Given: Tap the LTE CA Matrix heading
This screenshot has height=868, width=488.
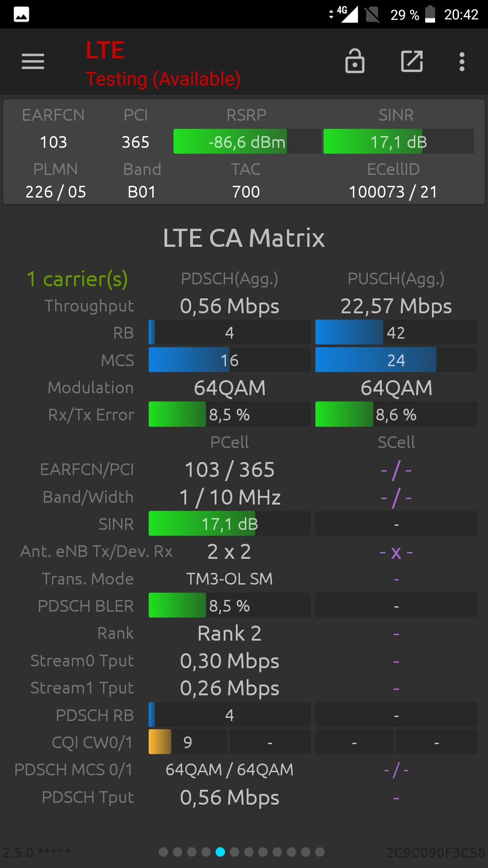Looking at the screenshot, I should [x=244, y=238].
